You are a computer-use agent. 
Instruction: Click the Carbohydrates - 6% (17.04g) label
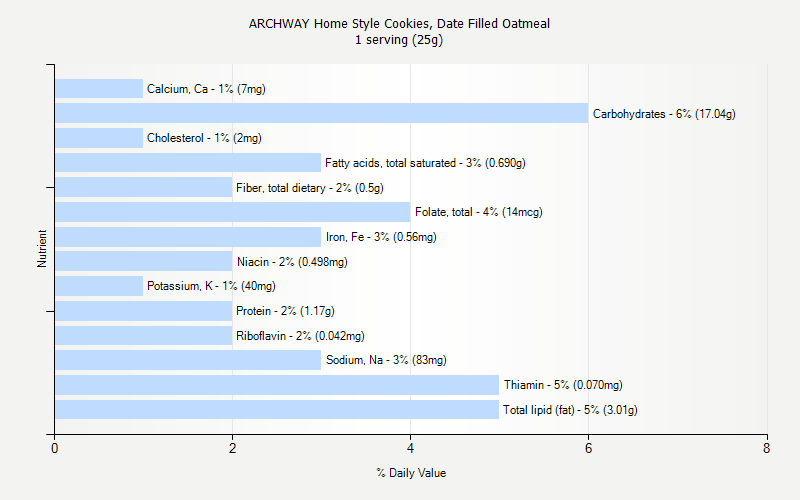[x=664, y=114]
